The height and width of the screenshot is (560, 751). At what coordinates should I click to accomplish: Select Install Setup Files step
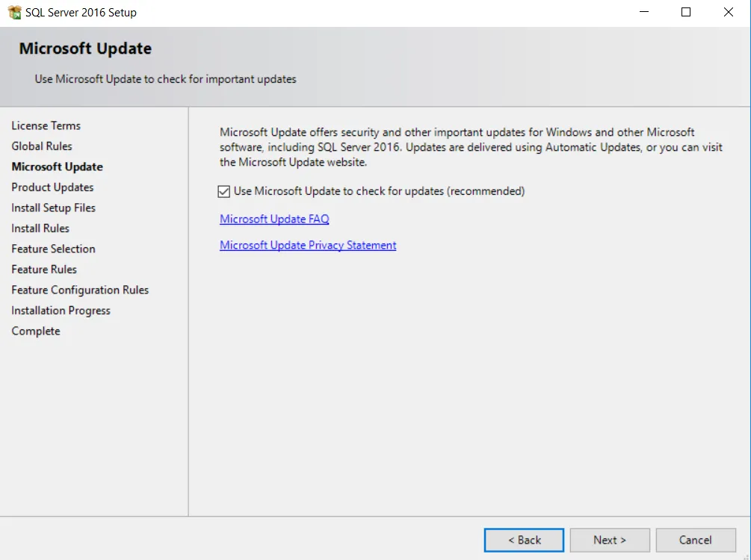coord(52,208)
